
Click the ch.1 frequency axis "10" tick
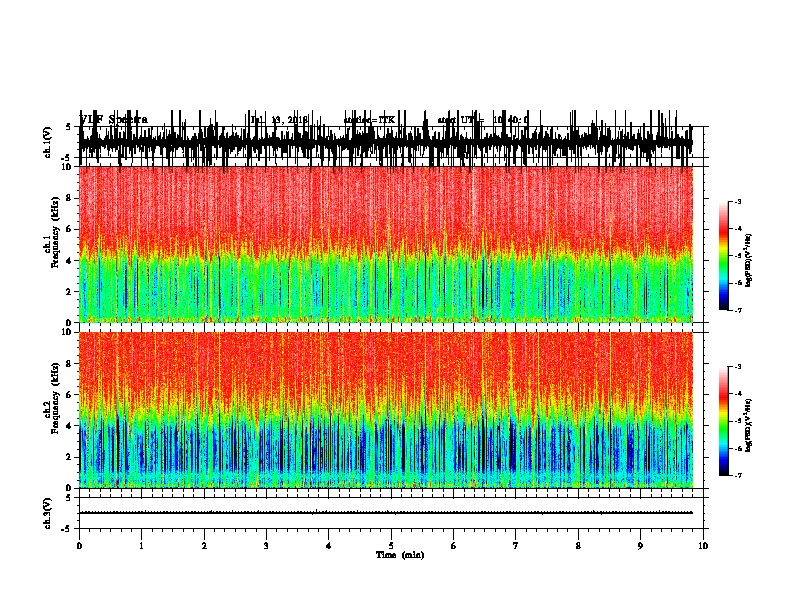[68, 167]
